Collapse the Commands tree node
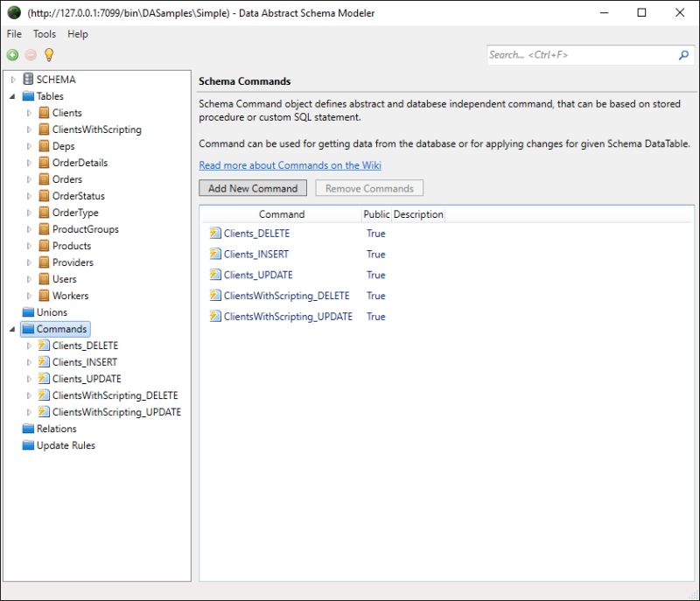This screenshot has width=700, height=601. tap(12, 329)
